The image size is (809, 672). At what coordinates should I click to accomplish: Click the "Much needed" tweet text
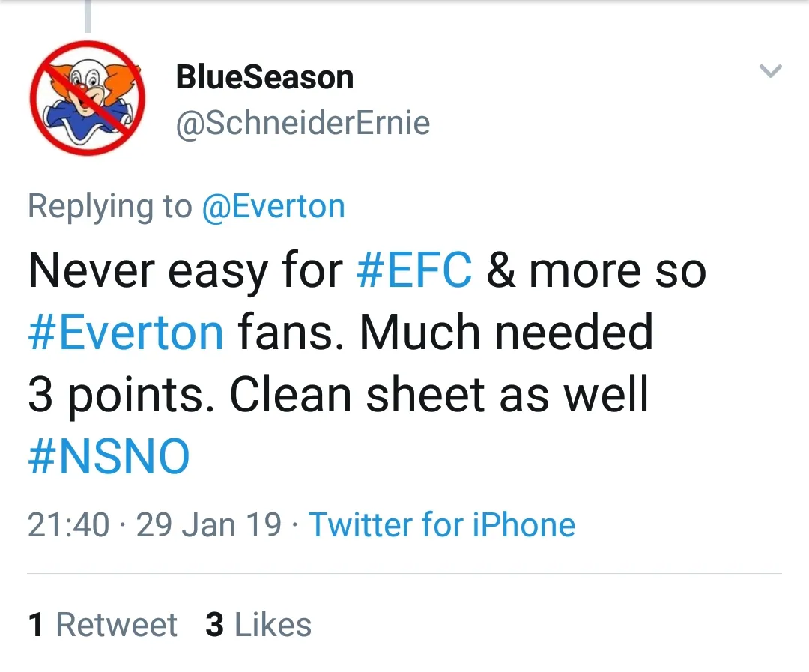pos(506,332)
